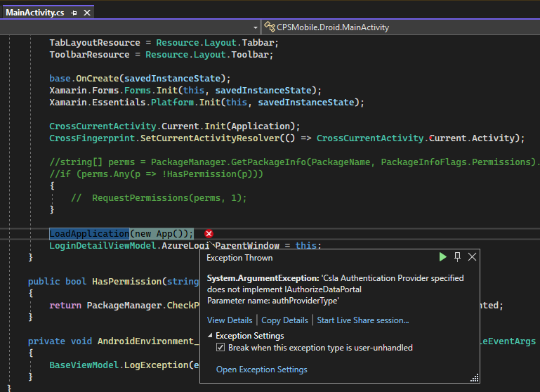The height and width of the screenshot is (392, 540).
Task: Uncheck break when exception is user-unhandled
Action: pos(220,347)
